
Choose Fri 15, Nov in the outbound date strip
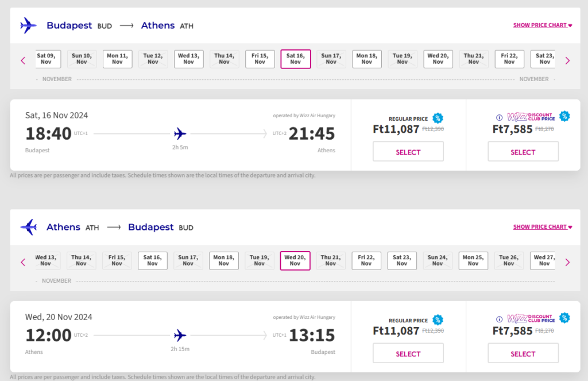(x=260, y=59)
